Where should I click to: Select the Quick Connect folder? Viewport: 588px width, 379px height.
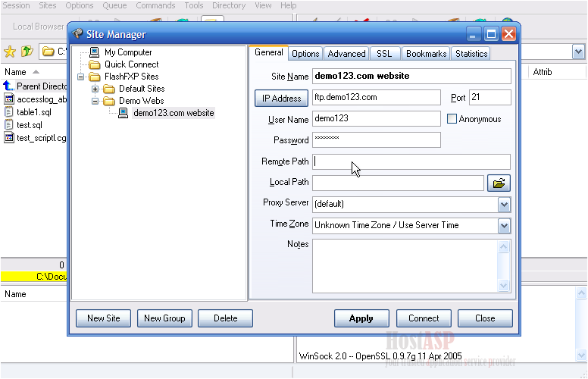coord(131,64)
